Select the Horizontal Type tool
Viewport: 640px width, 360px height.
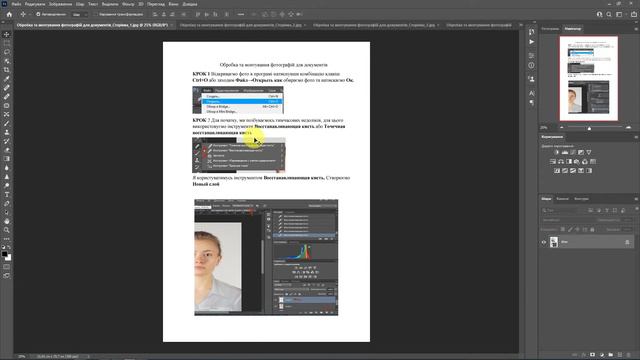tap(7, 195)
